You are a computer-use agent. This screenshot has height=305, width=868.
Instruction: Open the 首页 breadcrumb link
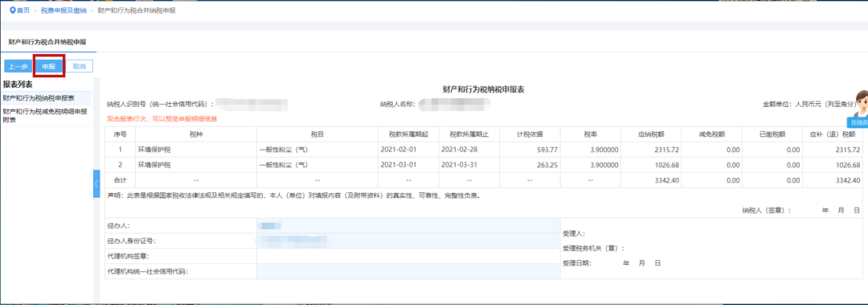23,10
